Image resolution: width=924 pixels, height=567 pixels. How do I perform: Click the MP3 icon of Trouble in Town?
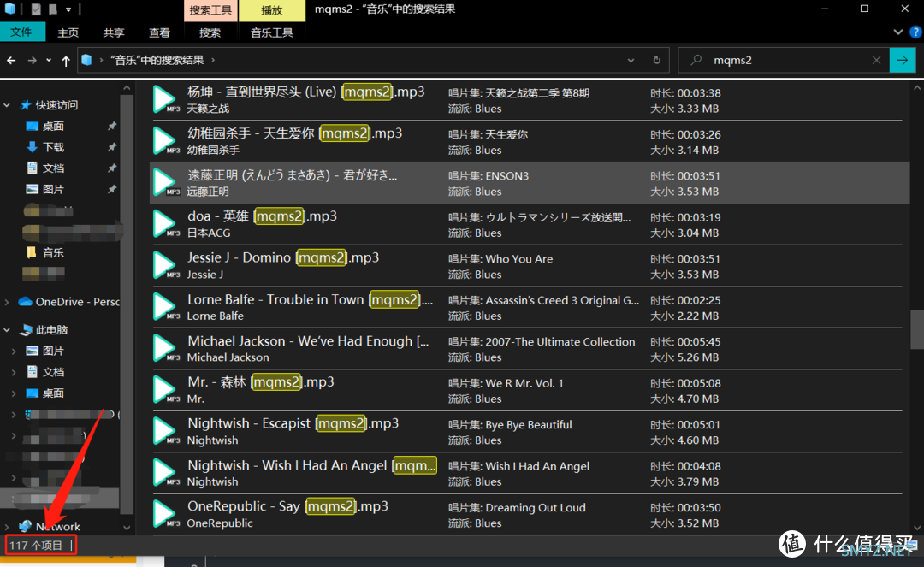click(166, 307)
